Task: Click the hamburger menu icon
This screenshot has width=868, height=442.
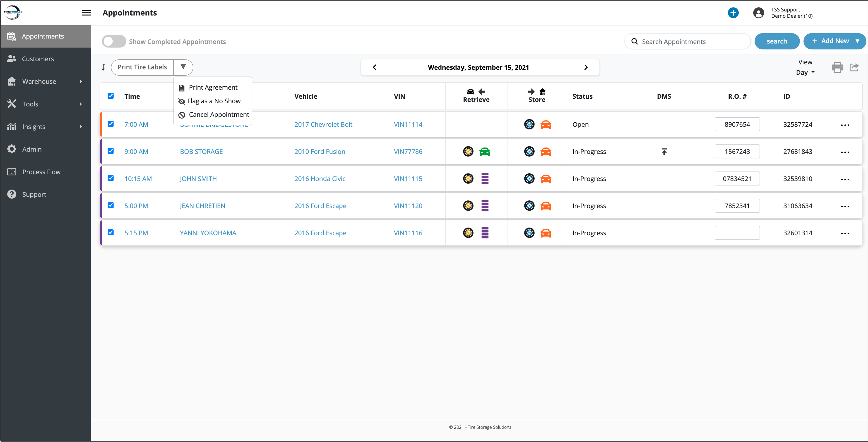Action: 86,13
